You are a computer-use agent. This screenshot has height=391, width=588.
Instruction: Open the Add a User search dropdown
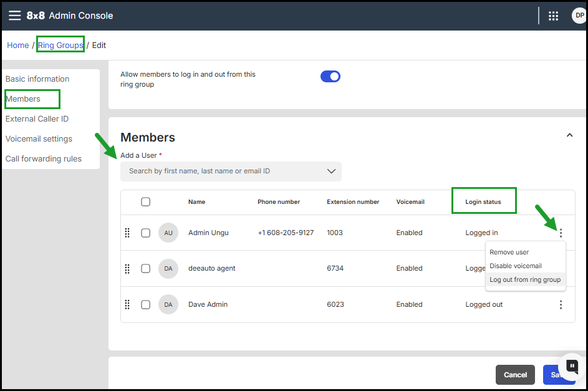[x=231, y=171]
